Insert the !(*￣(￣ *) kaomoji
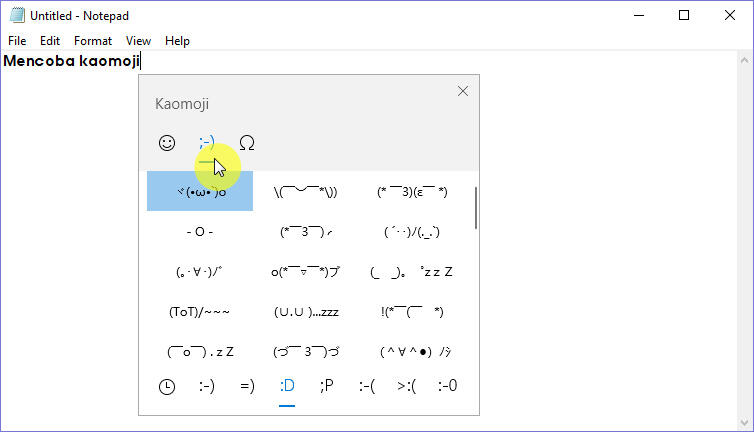Viewport: 754px width, 432px height. click(x=412, y=312)
